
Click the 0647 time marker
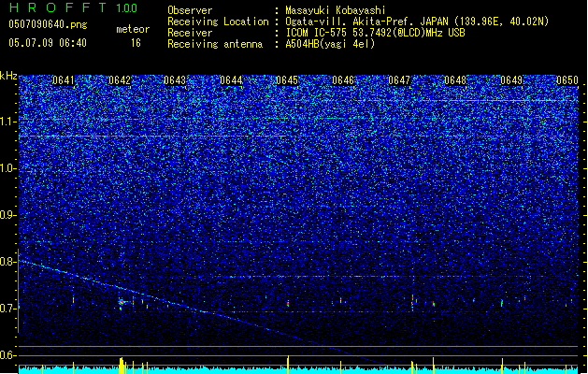point(399,80)
